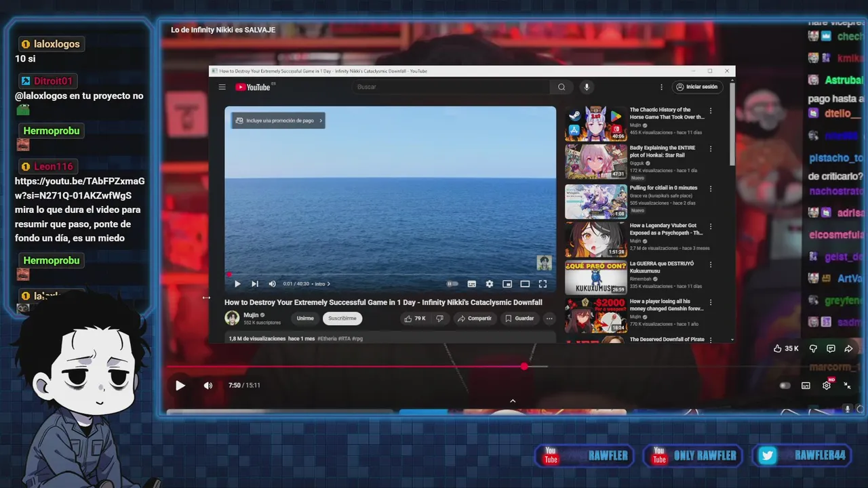Toggle subtitles in inner player
Viewport: 868px width, 488px height.
[x=472, y=284]
